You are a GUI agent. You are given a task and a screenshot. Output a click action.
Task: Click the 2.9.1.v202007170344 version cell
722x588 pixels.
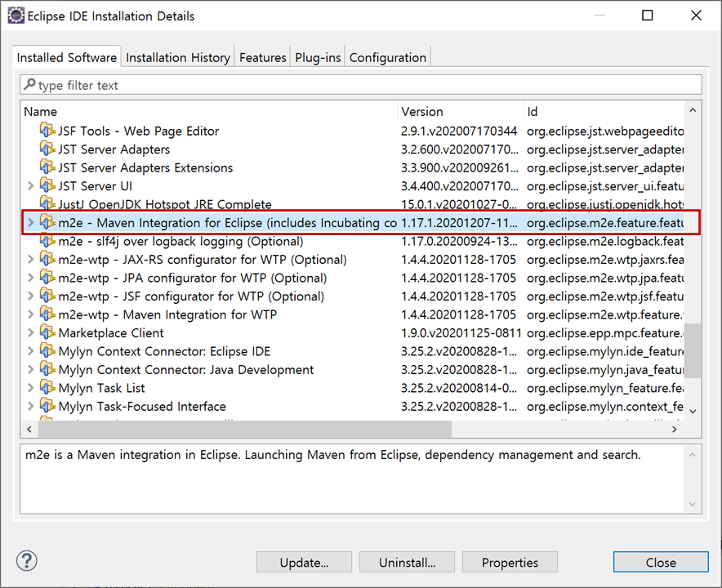click(x=459, y=131)
